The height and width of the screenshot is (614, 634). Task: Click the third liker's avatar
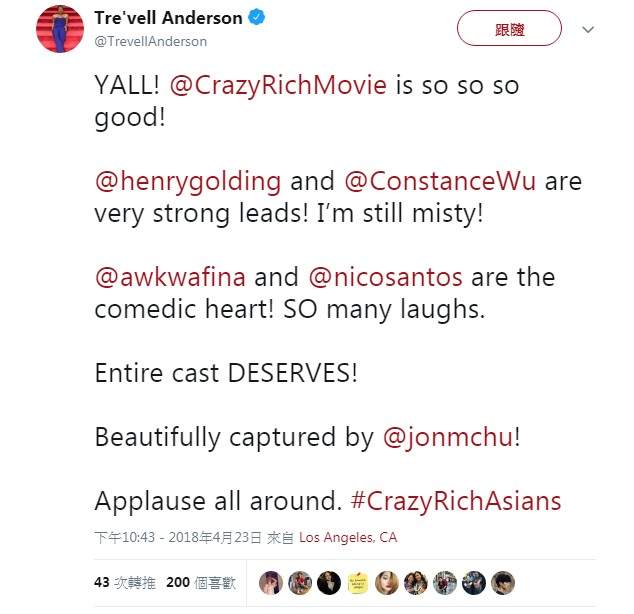(327, 582)
